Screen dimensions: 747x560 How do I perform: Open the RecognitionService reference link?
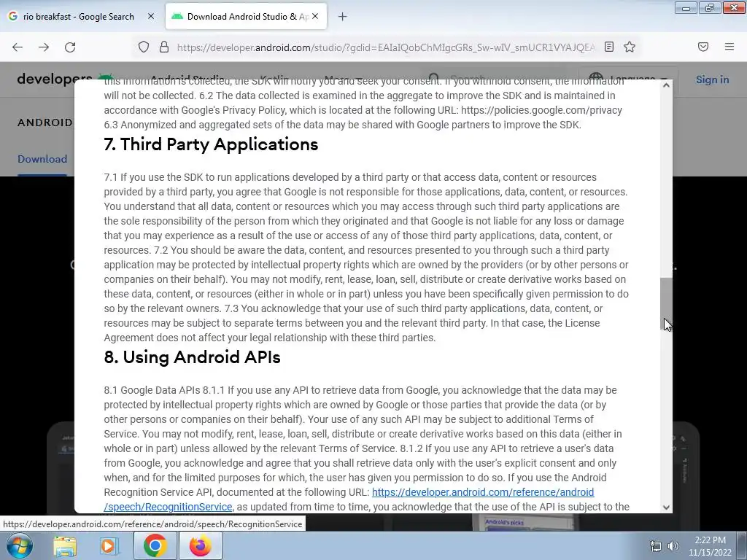pyautogui.click(x=349, y=499)
